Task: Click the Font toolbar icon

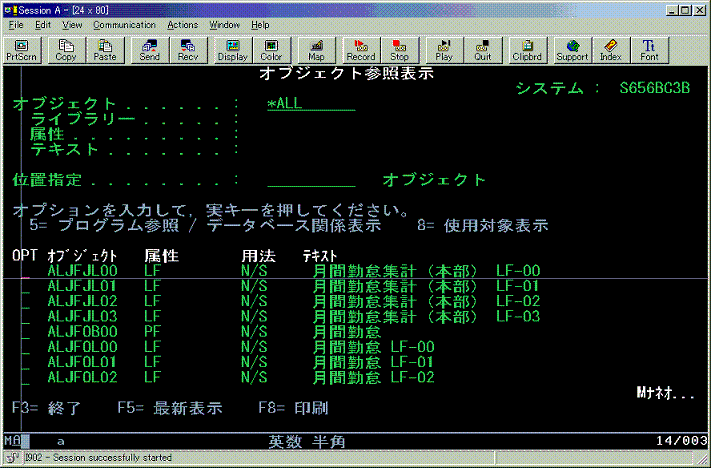Action: tap(649, 50)
